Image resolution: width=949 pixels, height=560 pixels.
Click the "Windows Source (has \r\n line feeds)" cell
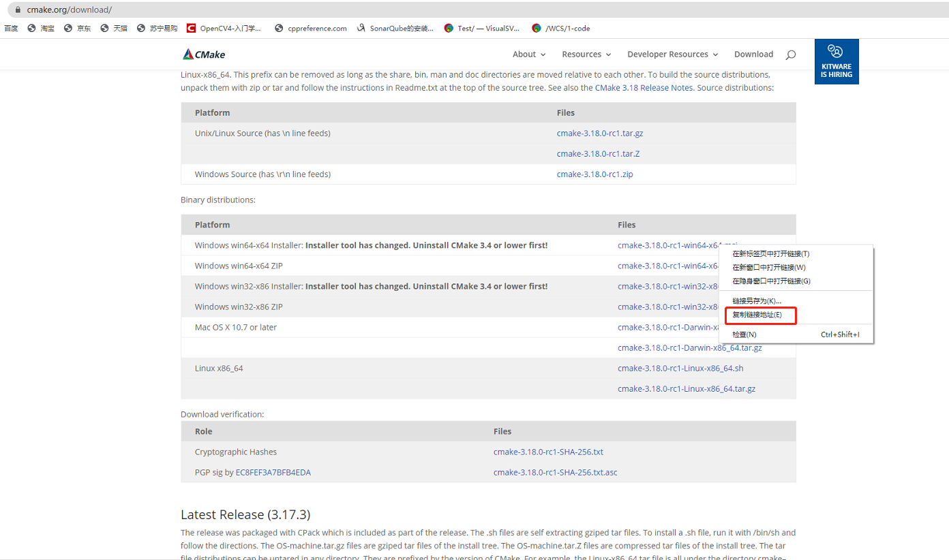click(262, 174)
